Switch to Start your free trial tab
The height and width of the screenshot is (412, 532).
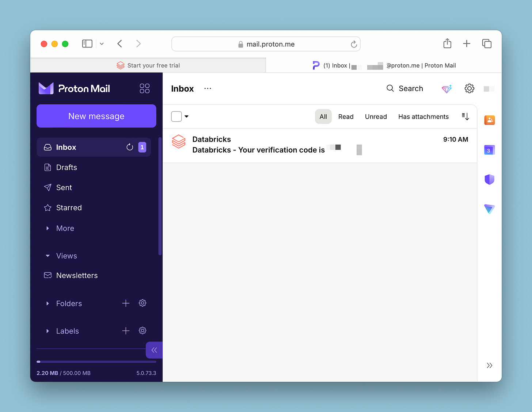[x=148, y=65]
